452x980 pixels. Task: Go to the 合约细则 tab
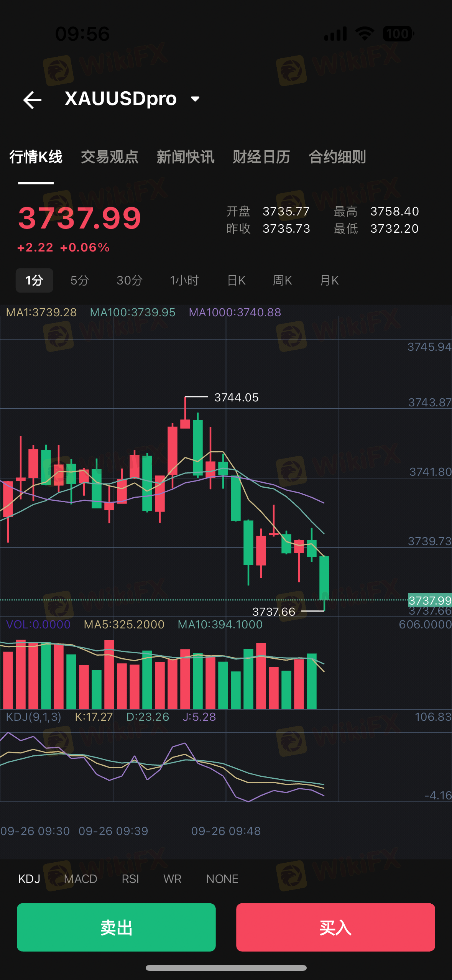(337, 157)
